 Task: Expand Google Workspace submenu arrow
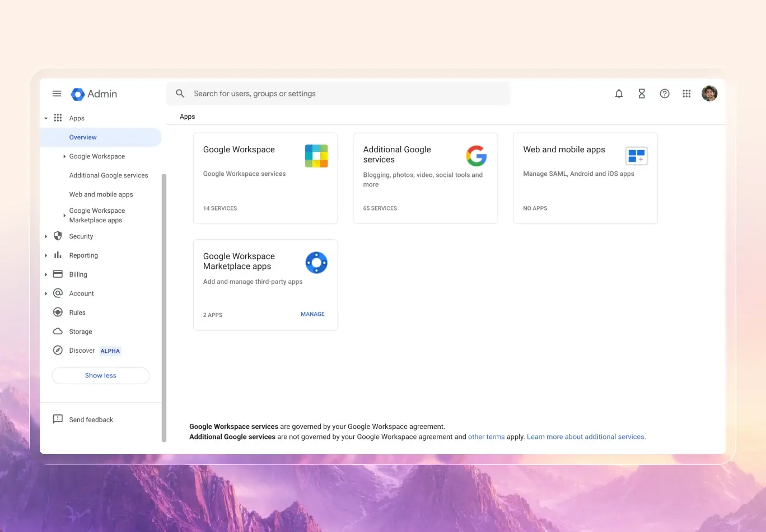(64, 156)
